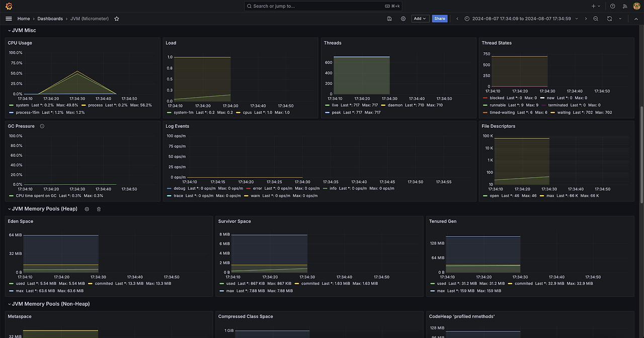
Task: Open the help icon menu
Action: click(x=612, y=6)
